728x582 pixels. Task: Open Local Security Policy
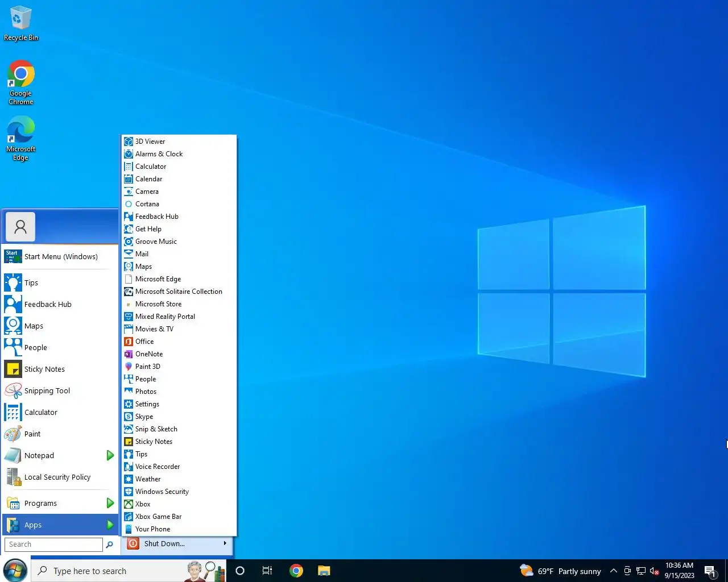pos(60,477)
